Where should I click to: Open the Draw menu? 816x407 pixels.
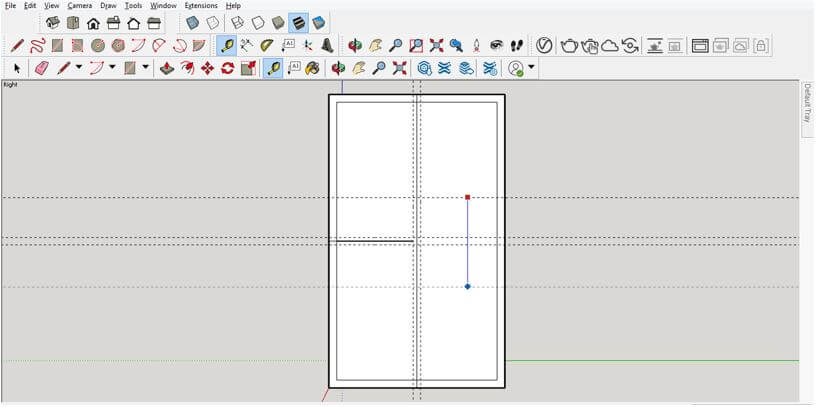click(x=108, y=6)
